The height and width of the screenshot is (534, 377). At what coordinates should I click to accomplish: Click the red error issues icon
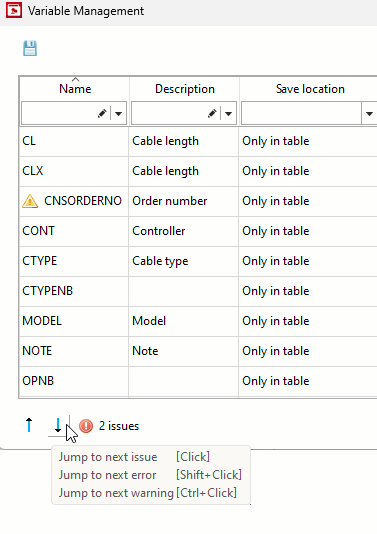click(86, 426)
